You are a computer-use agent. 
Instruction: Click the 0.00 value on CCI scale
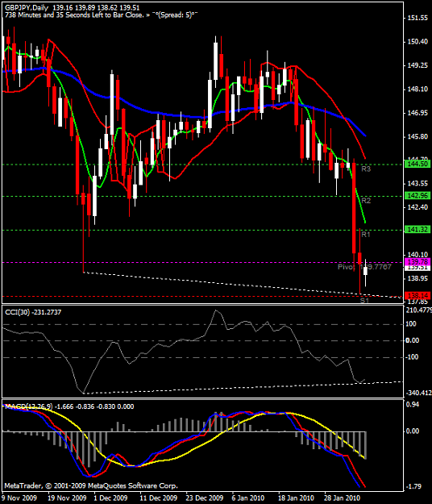pyautogui.click(x=413, y=340)
